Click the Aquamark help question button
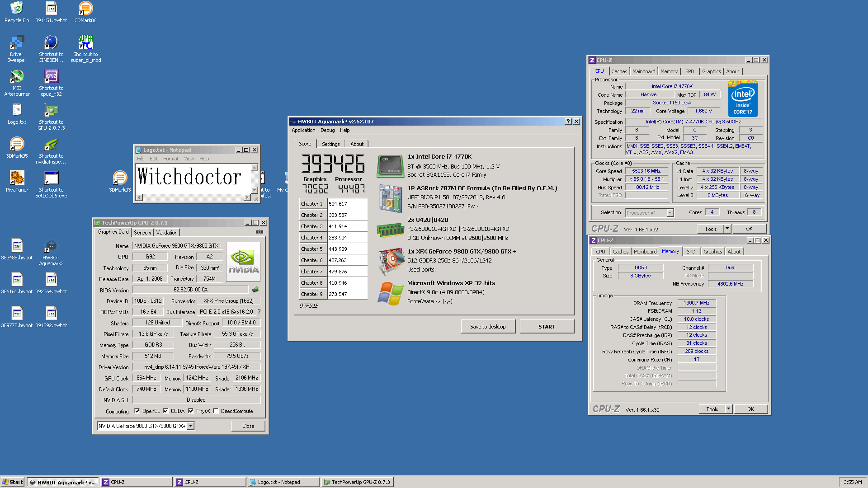 tap(568, 122)
